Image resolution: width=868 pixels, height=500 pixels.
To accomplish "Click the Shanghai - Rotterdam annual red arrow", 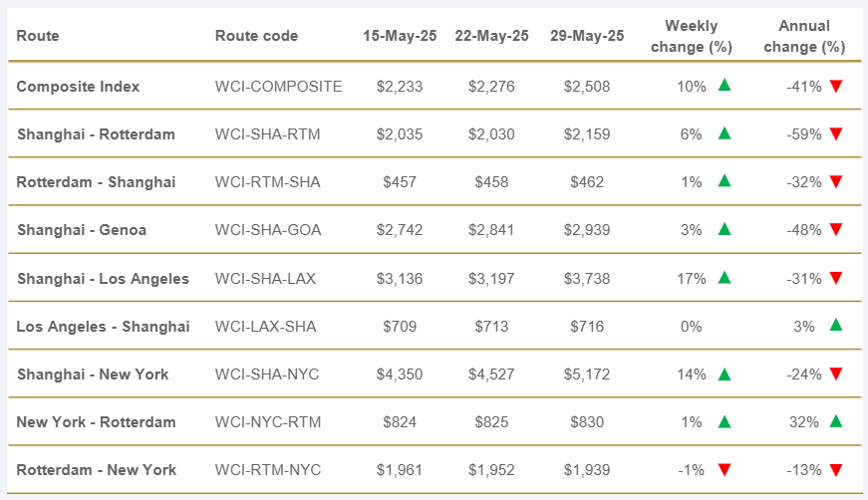I will 836,134.
